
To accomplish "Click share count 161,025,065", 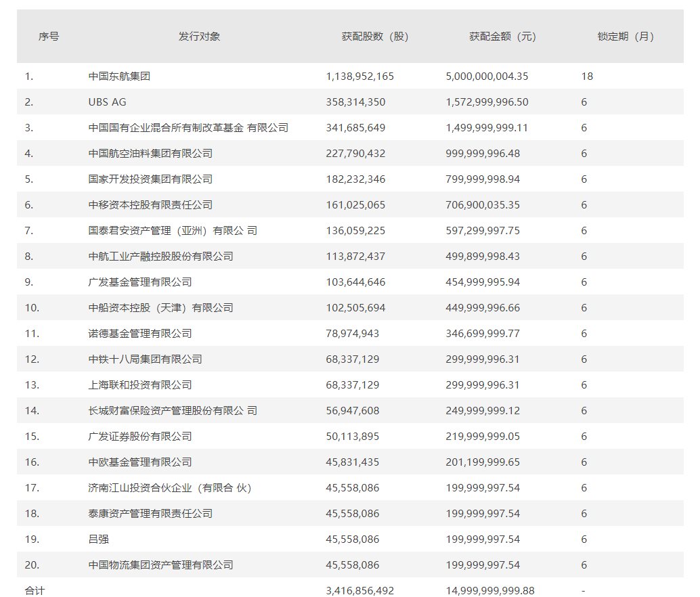I will (x=355, y=205).
